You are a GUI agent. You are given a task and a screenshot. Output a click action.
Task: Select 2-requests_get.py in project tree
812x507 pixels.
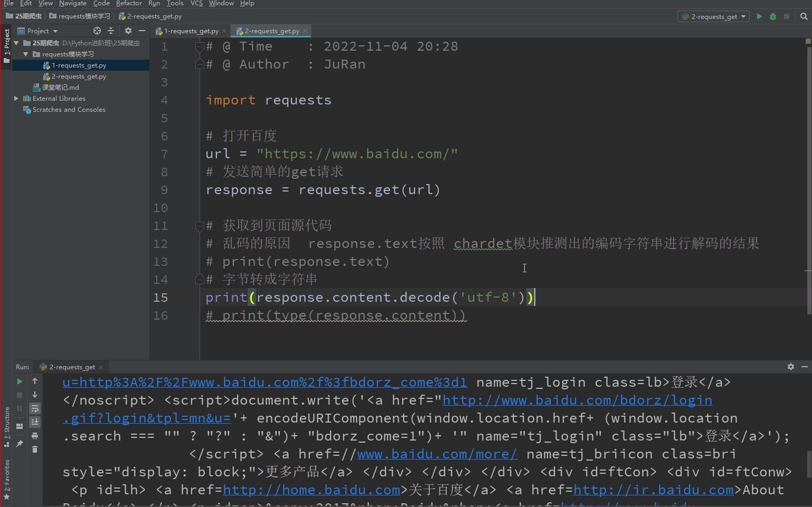[79, 76]
